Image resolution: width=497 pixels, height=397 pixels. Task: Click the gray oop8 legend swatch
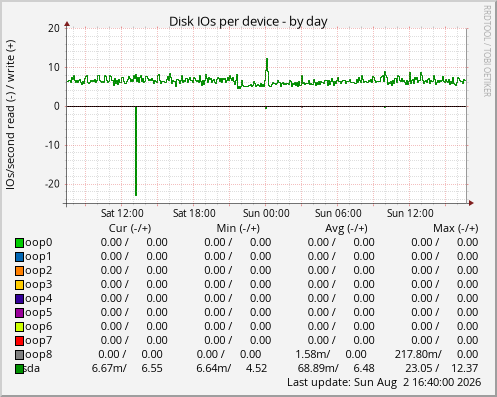click(19, 355)
